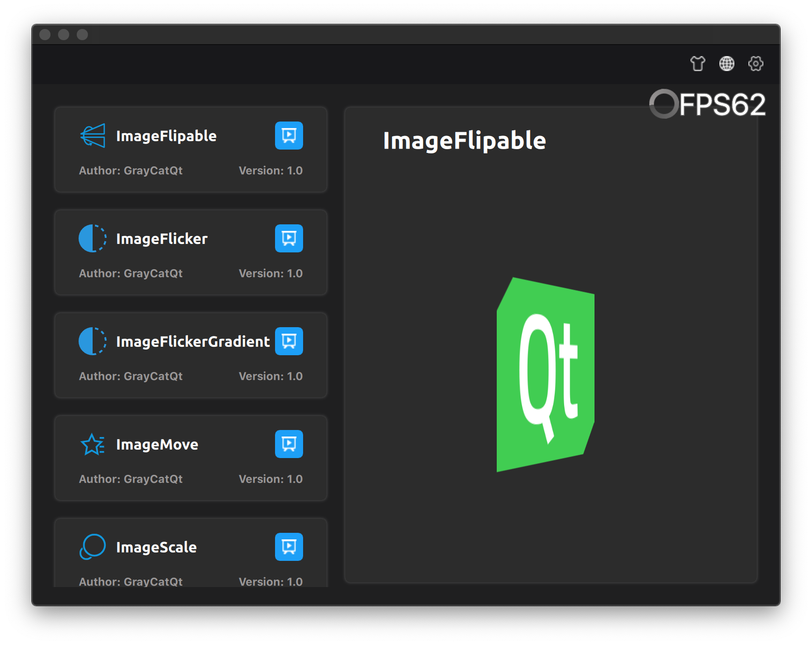Screen dimensions: 812x645
Task: Open the language globe icon
Action: (x=726, y=63)
